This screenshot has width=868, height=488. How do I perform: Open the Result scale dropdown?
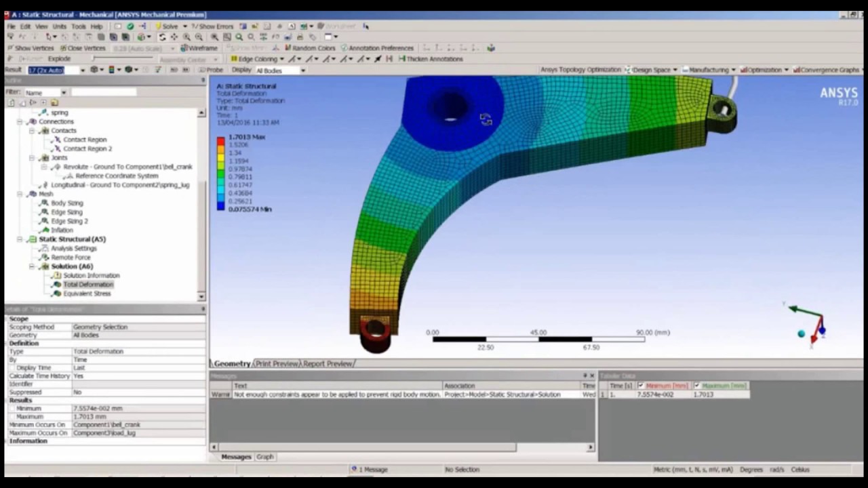(83, 70)
